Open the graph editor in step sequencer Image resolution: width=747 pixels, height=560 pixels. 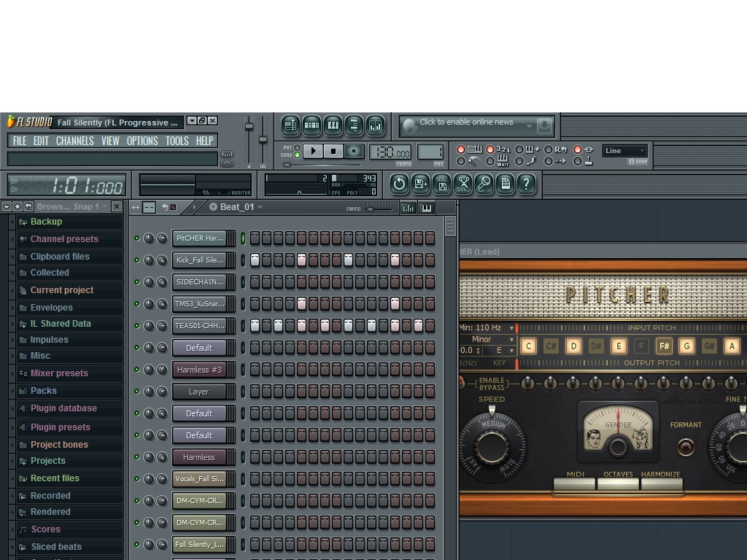click(x=409, y=208)
